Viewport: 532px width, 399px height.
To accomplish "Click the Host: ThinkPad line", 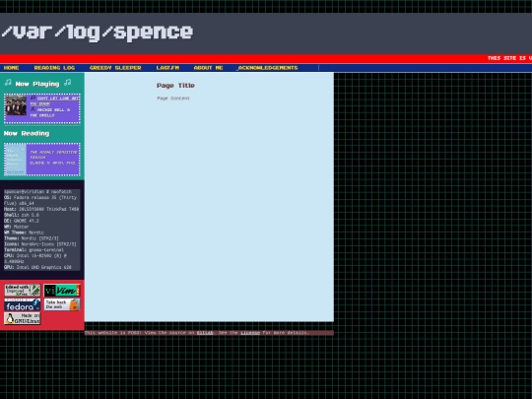I will coord(41,209).
